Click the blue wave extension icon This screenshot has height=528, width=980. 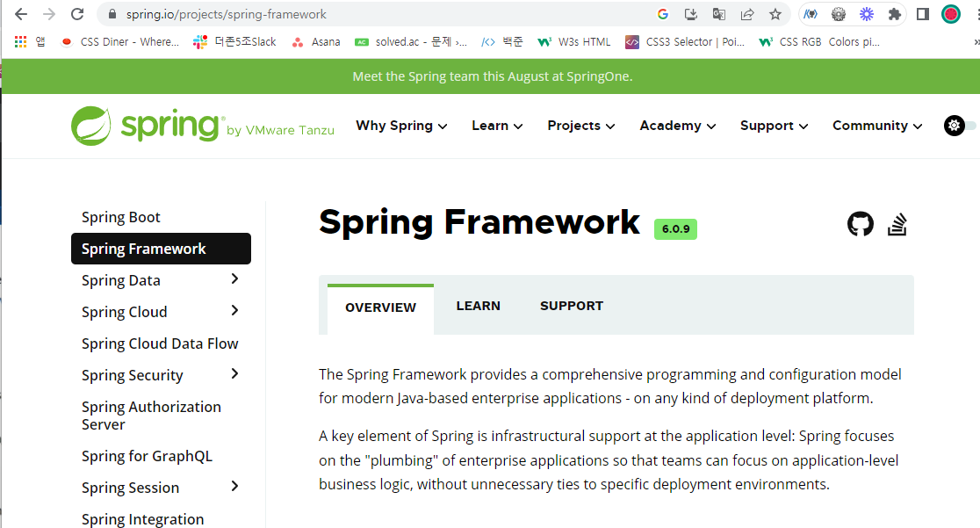pyautogui.click(x=810, y=14)
